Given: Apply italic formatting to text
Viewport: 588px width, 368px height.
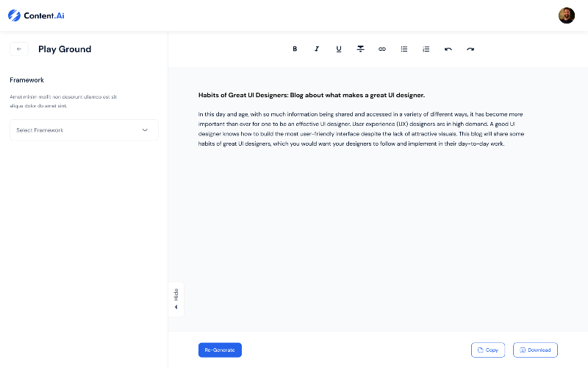Looking at the screenshot, I should 317,49.
